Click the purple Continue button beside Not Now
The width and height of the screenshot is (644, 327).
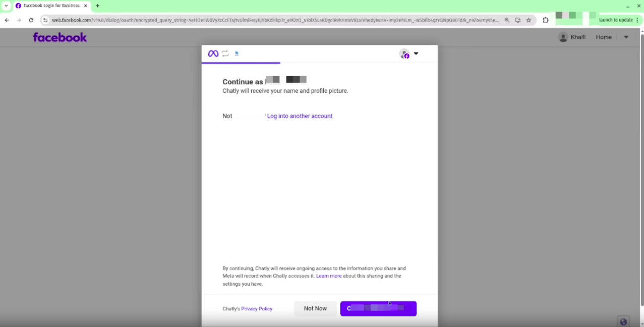378,308
